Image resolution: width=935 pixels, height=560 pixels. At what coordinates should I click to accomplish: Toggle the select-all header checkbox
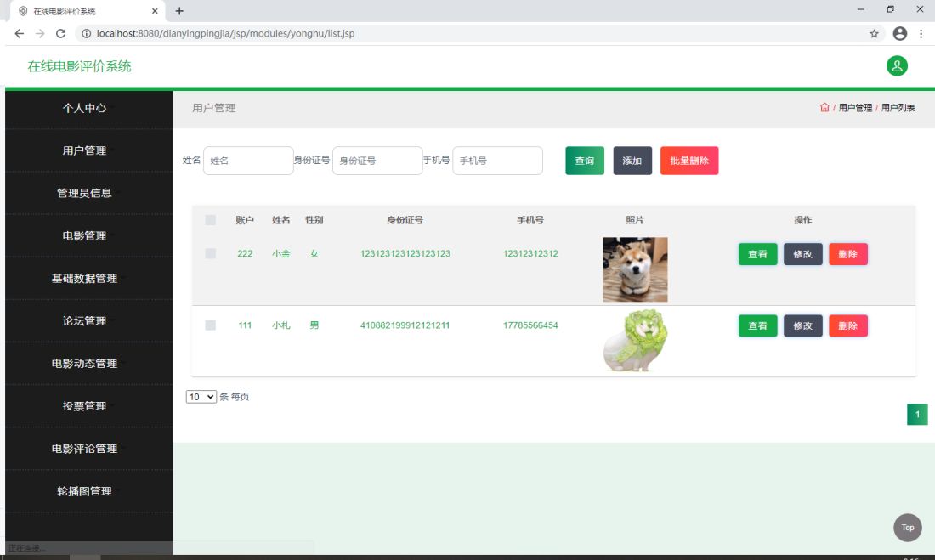point(211,220)
